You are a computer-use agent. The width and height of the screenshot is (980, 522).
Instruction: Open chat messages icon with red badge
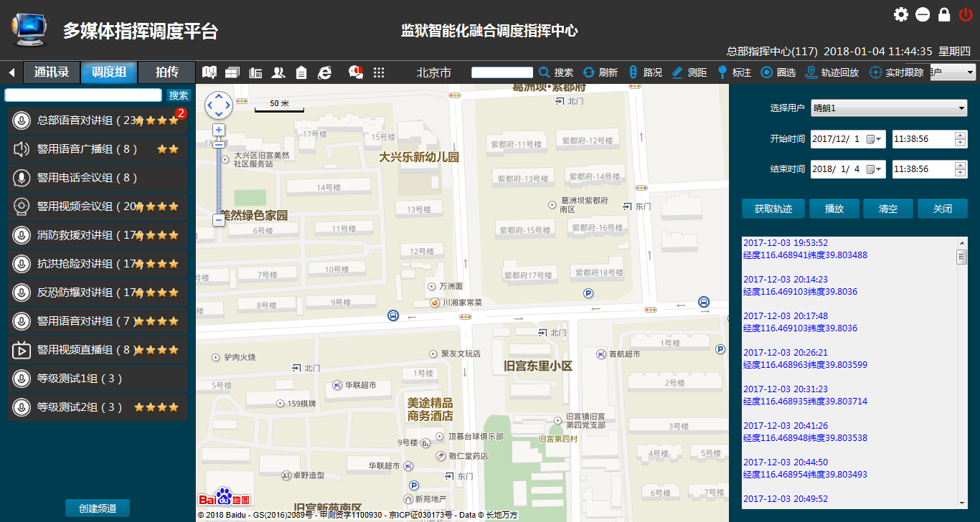click(355, 72)
